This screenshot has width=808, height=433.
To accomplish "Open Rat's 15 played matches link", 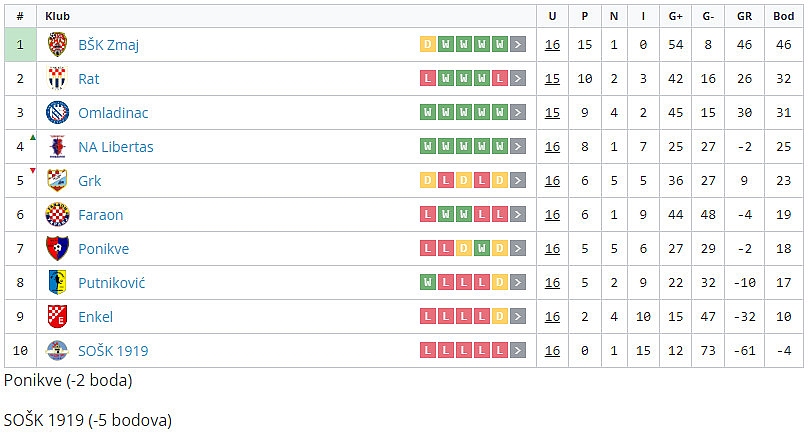I will (x=552, y=79).
